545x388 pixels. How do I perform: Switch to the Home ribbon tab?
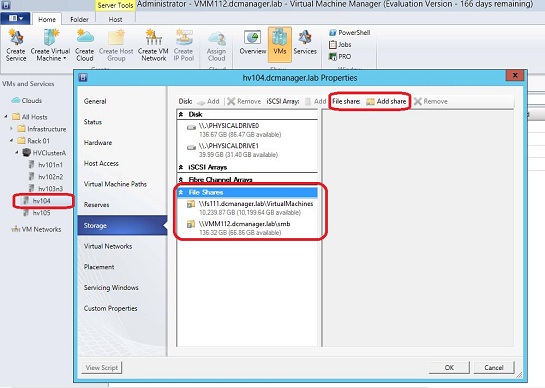[x=47, y=19]
